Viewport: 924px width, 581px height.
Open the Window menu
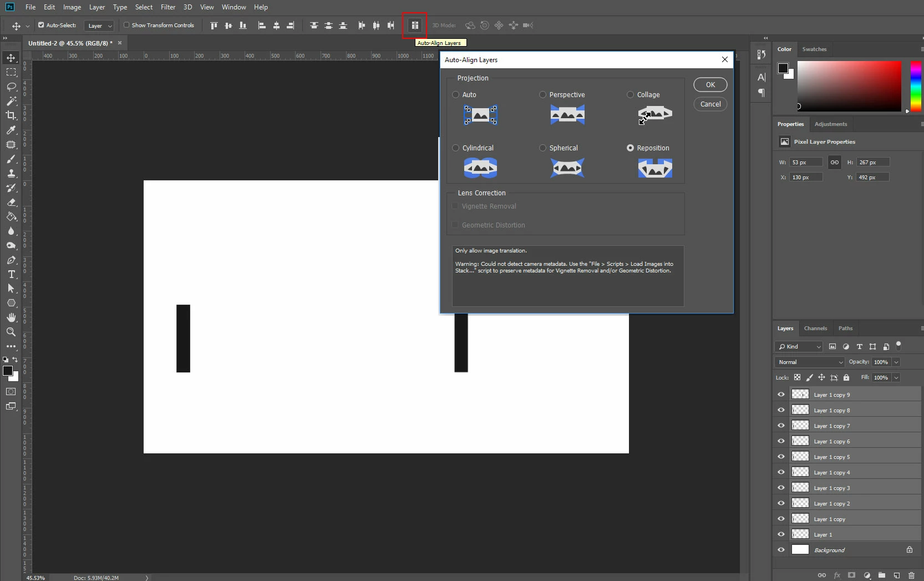(x=234, y=7)
